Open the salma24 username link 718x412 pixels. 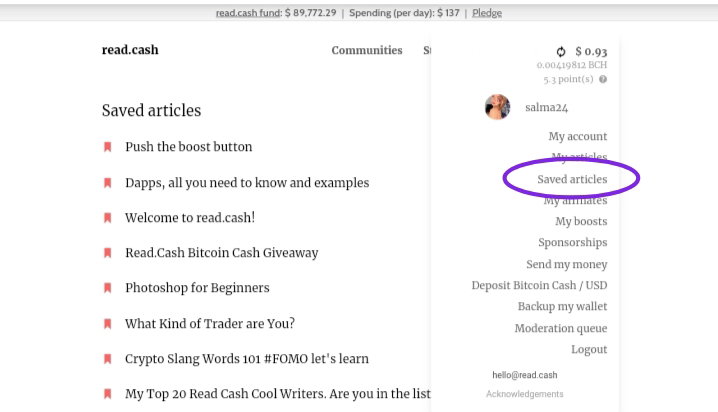pos(546,108)
